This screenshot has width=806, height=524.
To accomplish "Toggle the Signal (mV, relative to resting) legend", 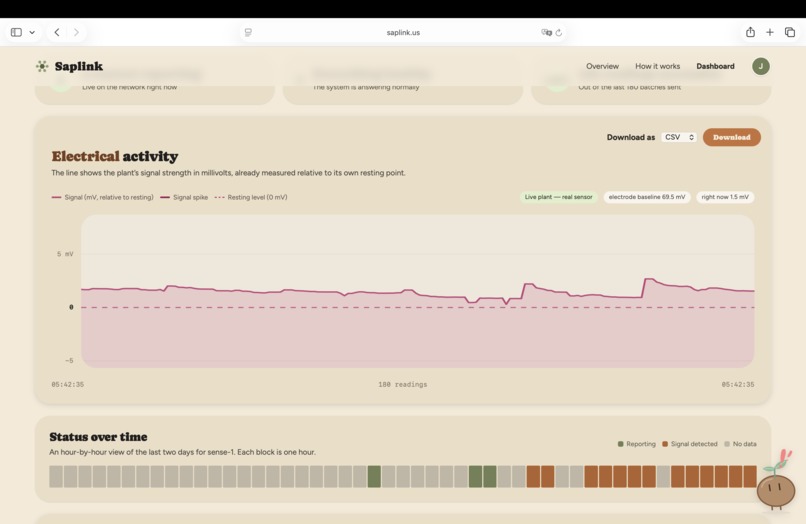I will coord(103,197).
